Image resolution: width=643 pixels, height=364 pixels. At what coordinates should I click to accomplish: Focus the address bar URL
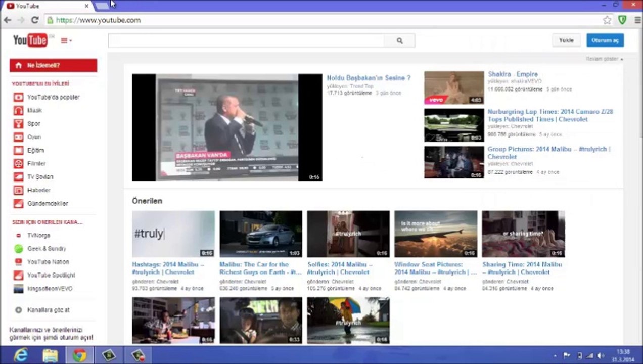324,20
